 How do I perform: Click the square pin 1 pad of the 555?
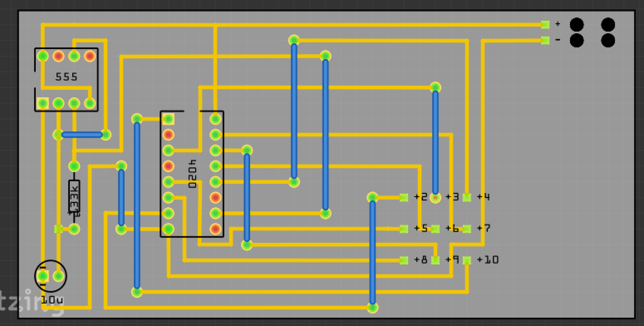(x=42, y=103)
